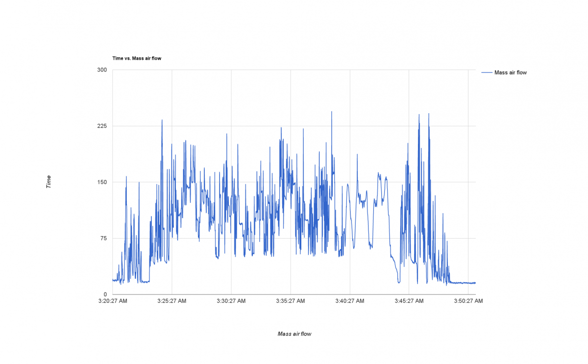This screenshot has width=588, height=364.
Task: Click the y-axis value 300
Action: coord(102,70)
